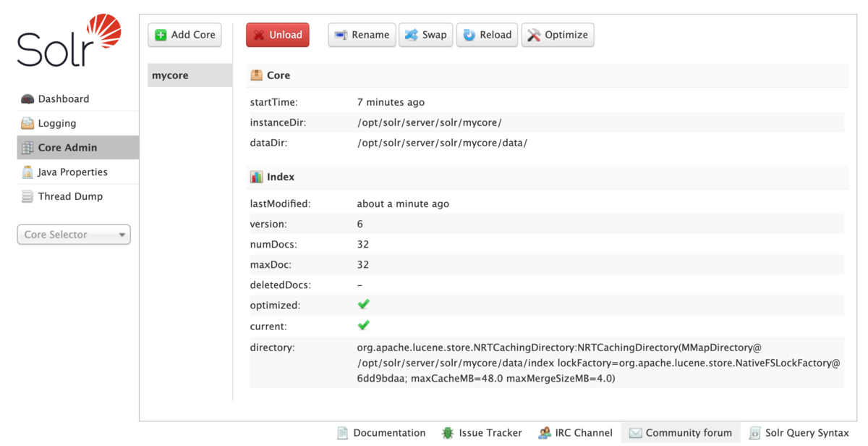Click the Java Properties jar icon

(x=27, y=172)
